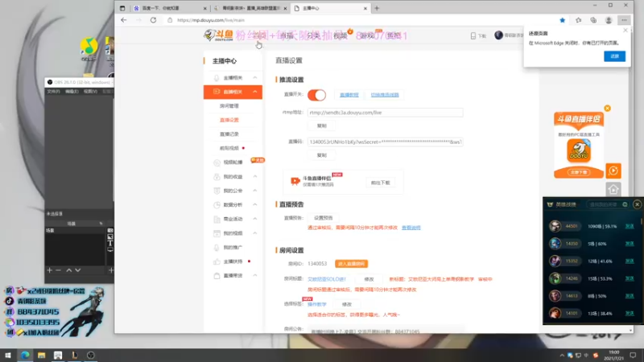The width and height of the screenshot is (644, 362).
Task: Open the 直播教程 link
Action: pos(349,95)
